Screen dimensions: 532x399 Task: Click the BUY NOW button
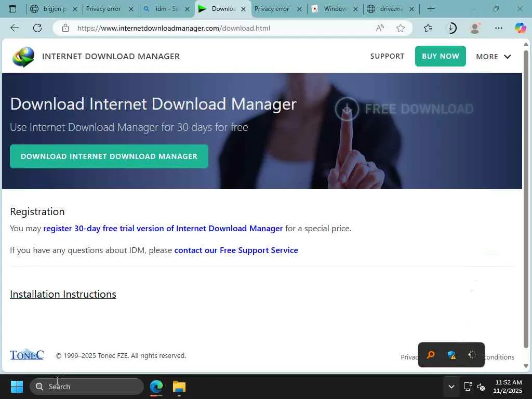[441, 56]
